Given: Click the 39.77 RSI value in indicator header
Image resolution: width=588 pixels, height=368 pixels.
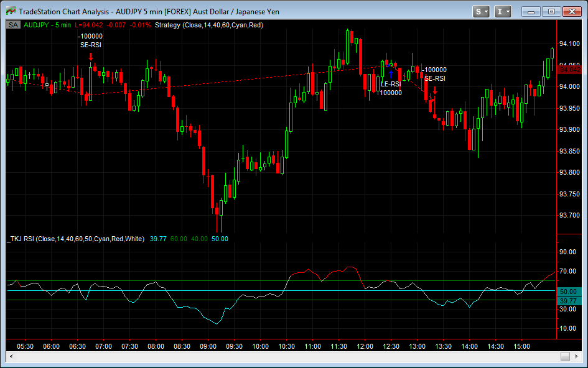Looking at the screenshot, I should 158,239.
